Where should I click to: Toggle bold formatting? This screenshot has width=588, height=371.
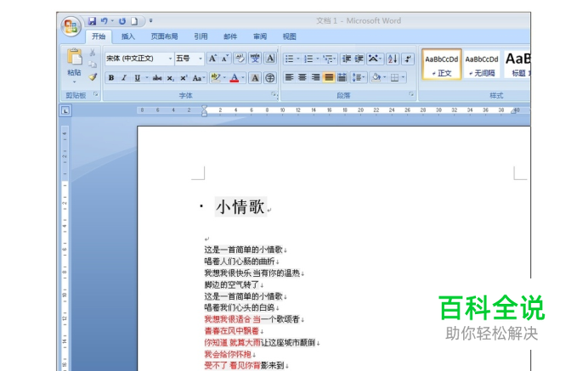point(111,77)
